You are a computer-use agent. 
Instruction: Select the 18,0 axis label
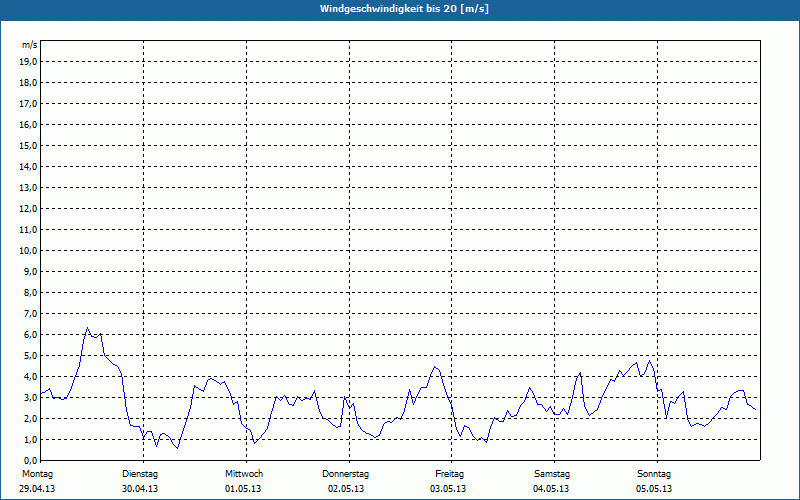28,83
